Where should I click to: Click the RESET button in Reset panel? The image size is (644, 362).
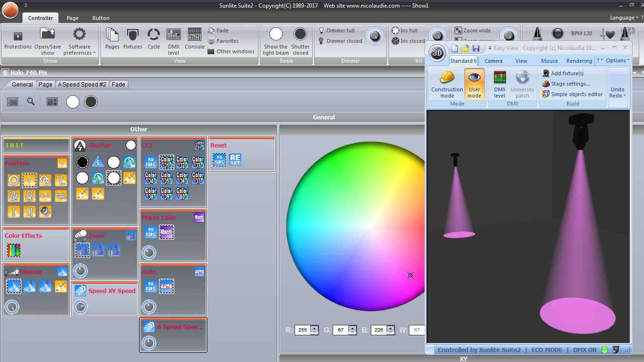tap(235, 160)
